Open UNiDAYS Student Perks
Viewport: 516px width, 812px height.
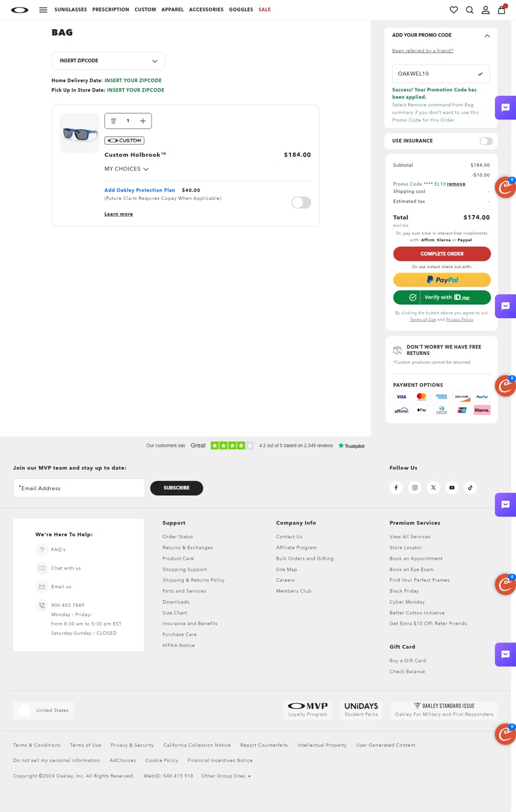tap(361, 710)
